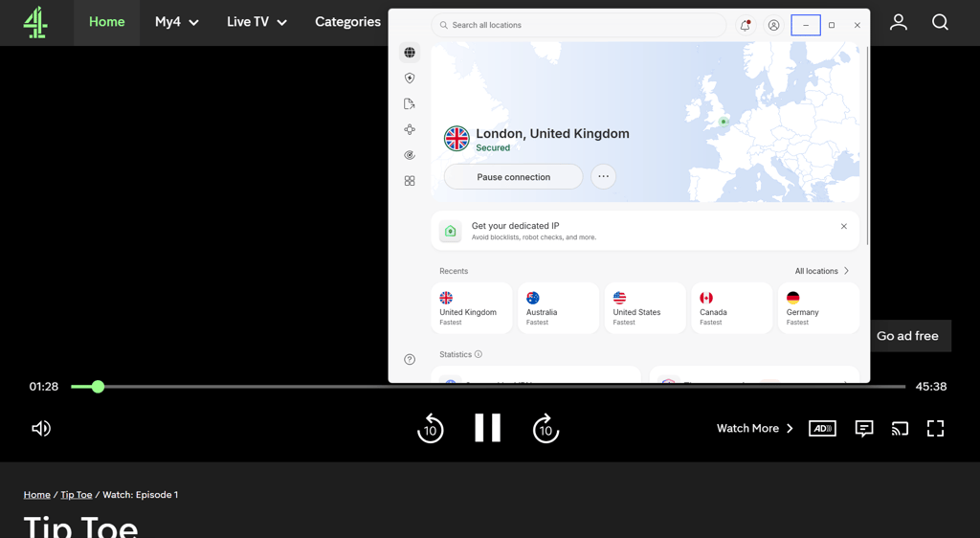Expand the Live TV dropdown menu

[x=256, y=22]
